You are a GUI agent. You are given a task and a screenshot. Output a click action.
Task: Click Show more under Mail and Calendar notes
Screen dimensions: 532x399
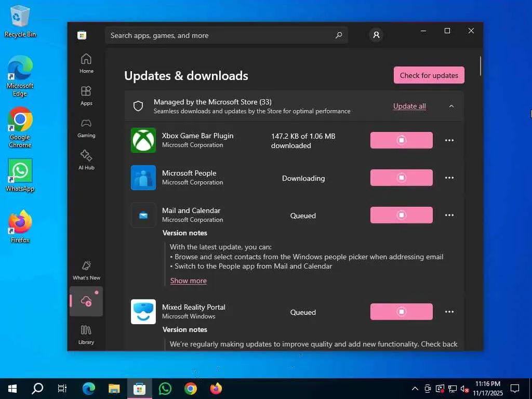(x=188, y=281)
